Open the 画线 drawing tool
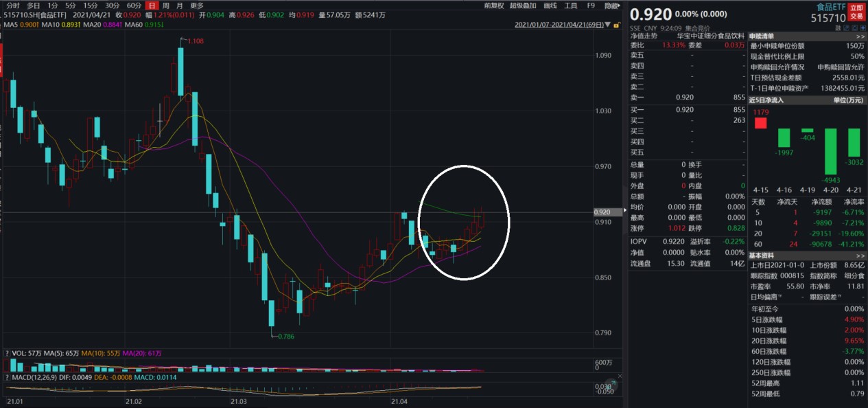The width and height of the screenshot is (868, 408). coord(550,5)
